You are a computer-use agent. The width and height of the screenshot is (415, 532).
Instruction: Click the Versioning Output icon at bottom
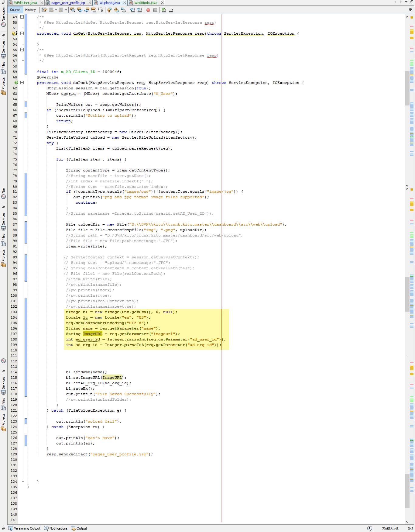click(11, 528)
